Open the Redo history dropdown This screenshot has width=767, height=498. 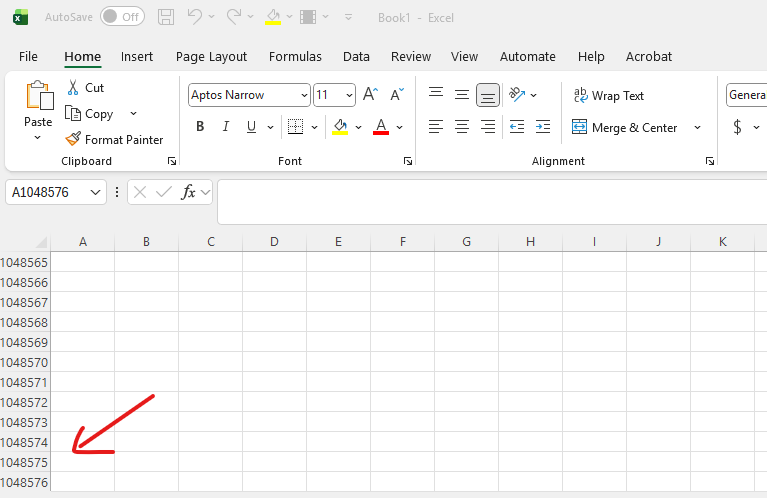click(x=250, y=17)
